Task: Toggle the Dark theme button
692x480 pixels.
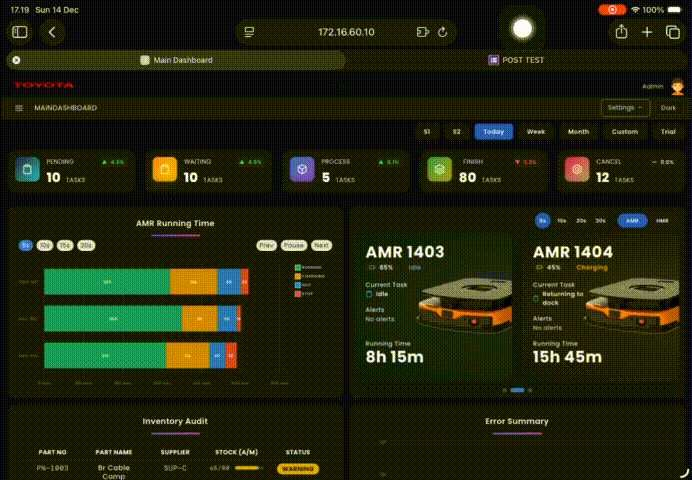Action: (668, 107)
